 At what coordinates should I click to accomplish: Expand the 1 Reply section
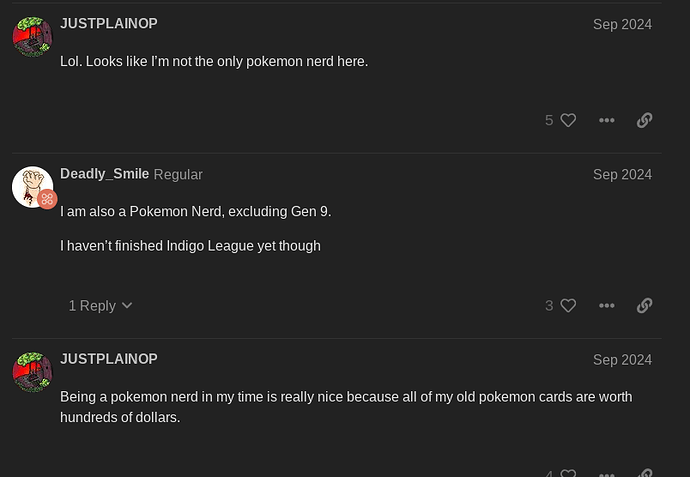tap(100, 306)
